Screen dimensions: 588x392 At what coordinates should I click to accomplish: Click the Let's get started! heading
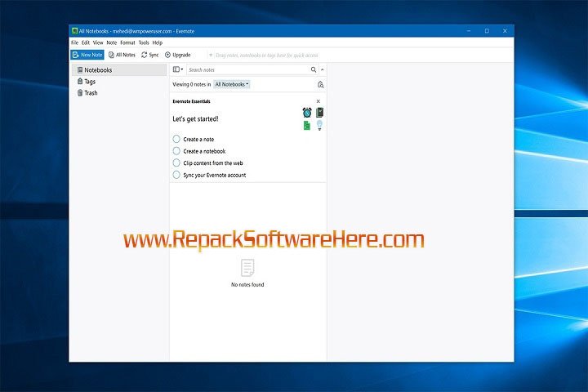[x=195, y=119]
